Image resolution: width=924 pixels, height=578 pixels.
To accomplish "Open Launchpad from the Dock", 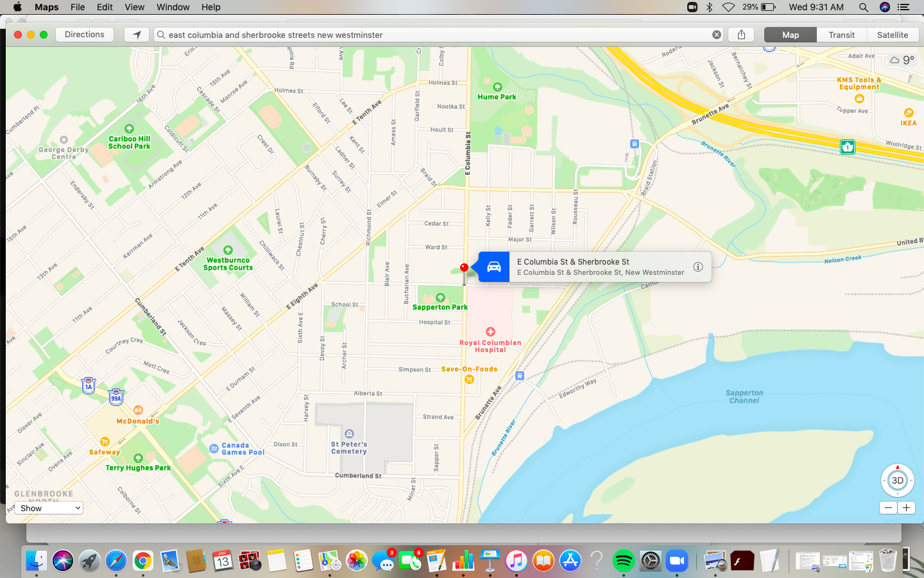I will 90,561.
